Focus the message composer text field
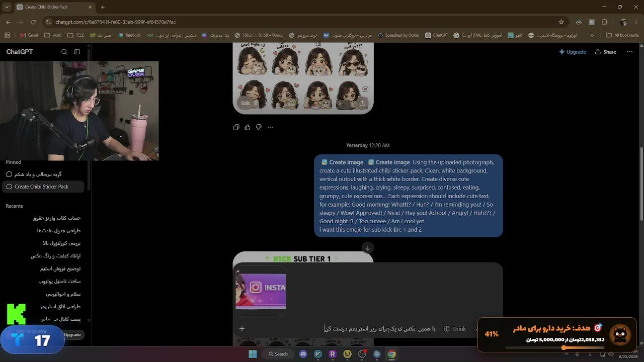644x362 pixels. [x=380, y=329]
